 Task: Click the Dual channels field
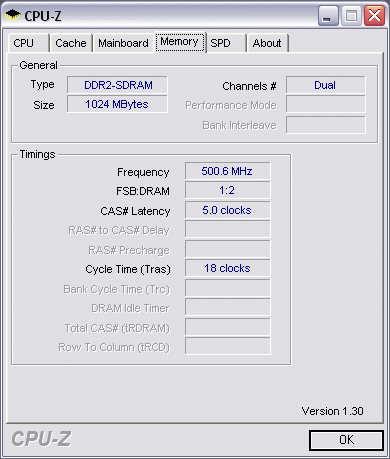[326, 85]
